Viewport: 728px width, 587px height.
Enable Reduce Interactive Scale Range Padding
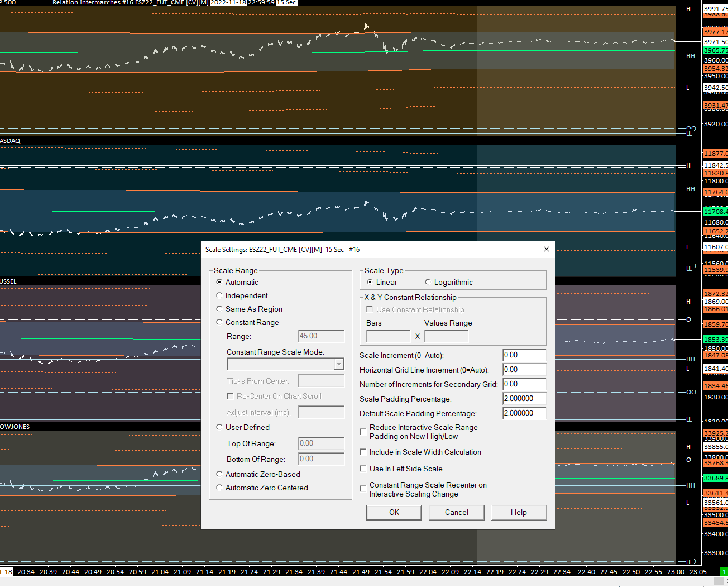point(363,432)
